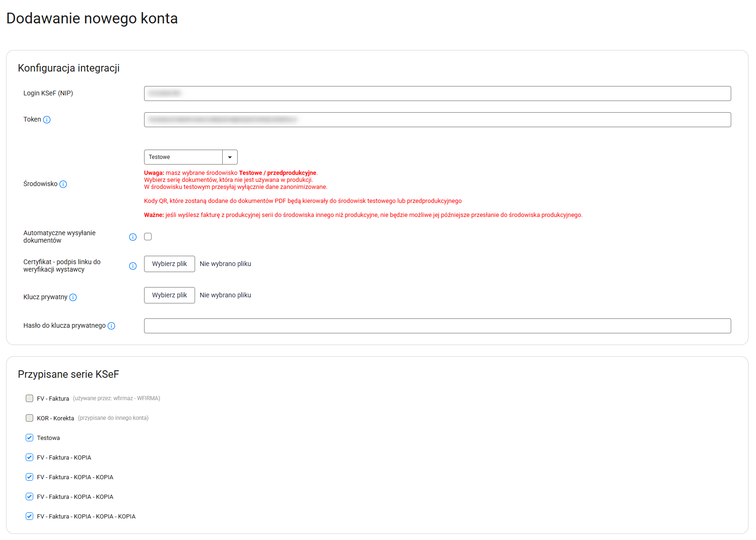Open info icon for Certyfikat podpis linku

click(x=133, y=266)
